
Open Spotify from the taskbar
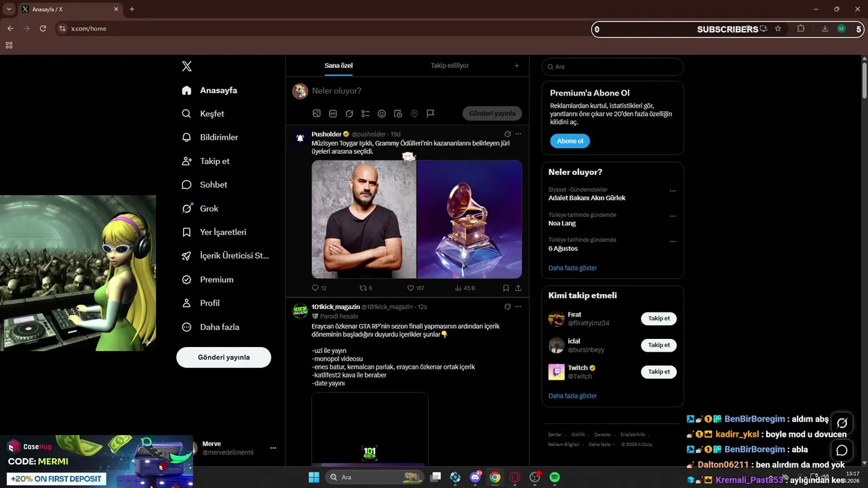point(555,477)
